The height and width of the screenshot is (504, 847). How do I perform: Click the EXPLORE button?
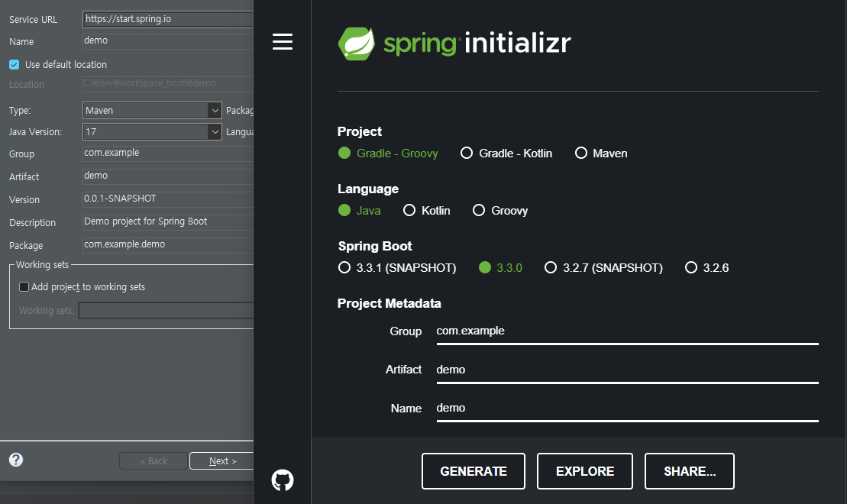585,471
